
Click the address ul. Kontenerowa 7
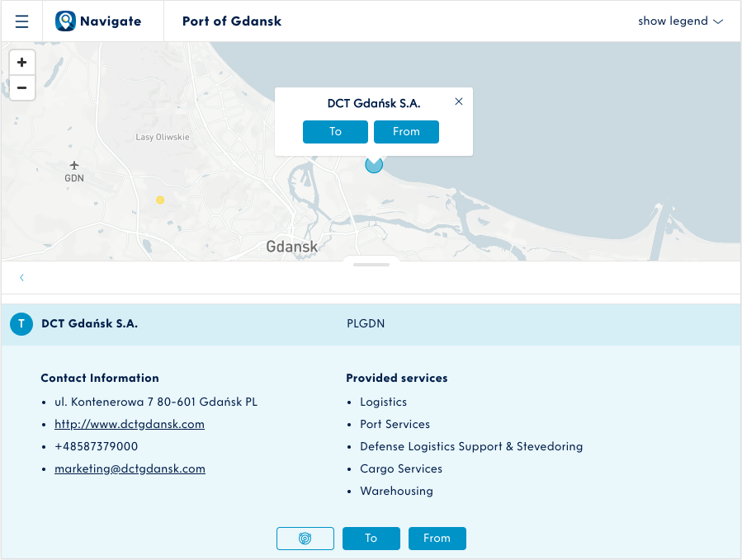point(156,402)
